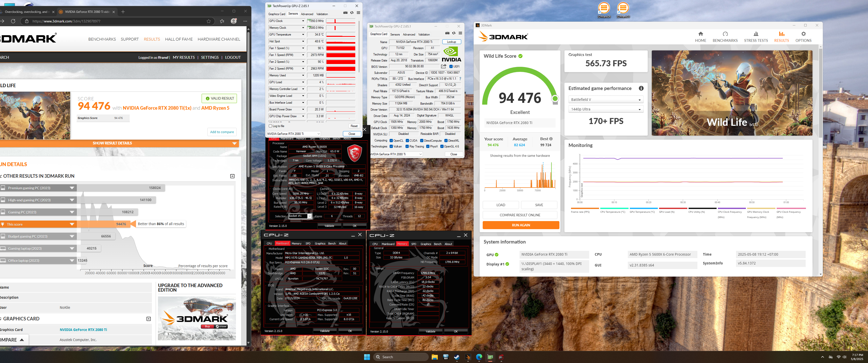Open hamburger menu in GPU-Z Sensors window
The image size is (868, 363).
click(x=358, y=13)
